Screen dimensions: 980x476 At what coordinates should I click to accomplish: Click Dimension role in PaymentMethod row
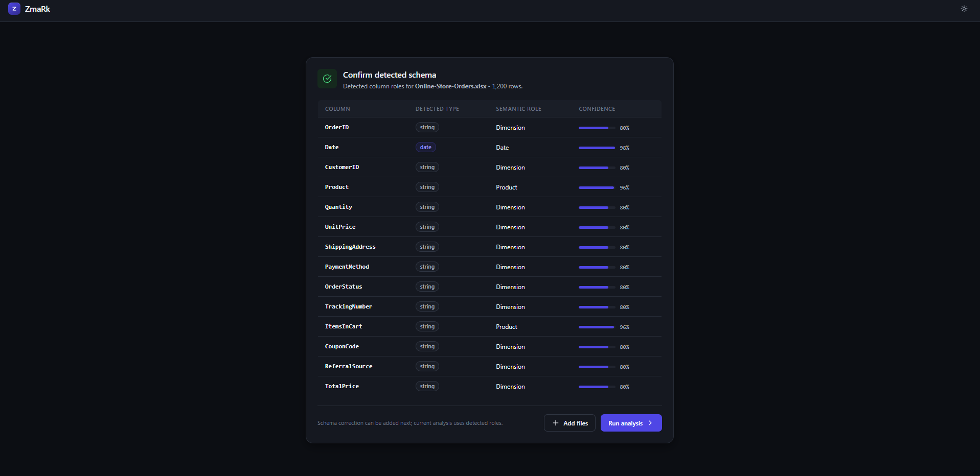pos(510,267)
